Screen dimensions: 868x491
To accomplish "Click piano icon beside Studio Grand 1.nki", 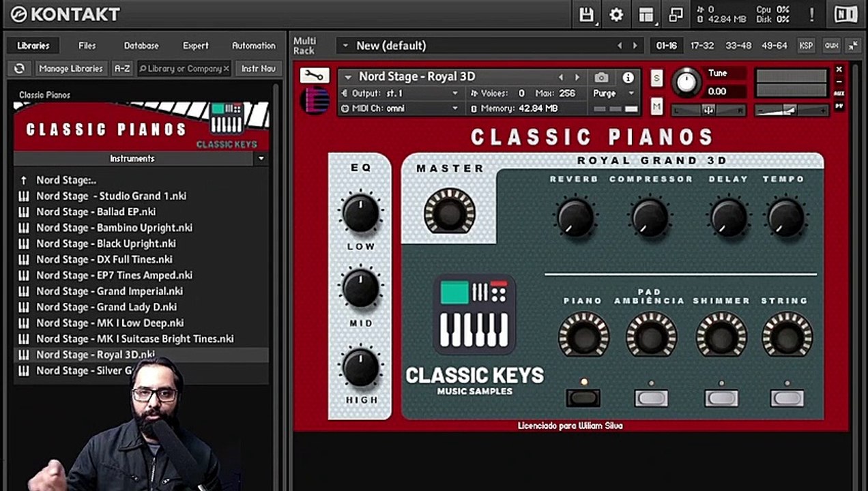I will [24, 196].
